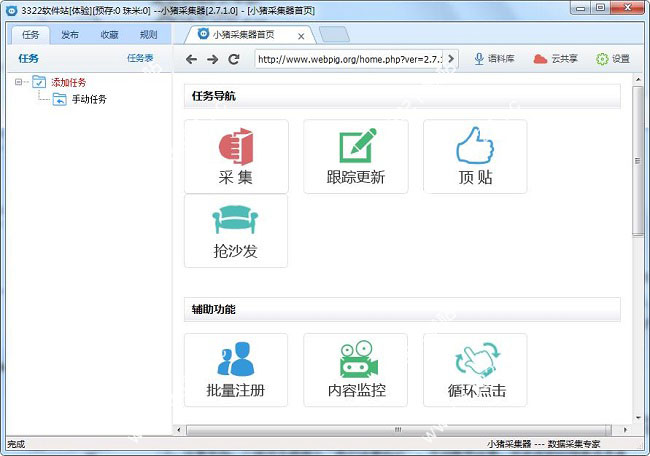
Task: Open the 顶贴 thumbs-up card
Action: pyautogui.click(x=475, y=156)
